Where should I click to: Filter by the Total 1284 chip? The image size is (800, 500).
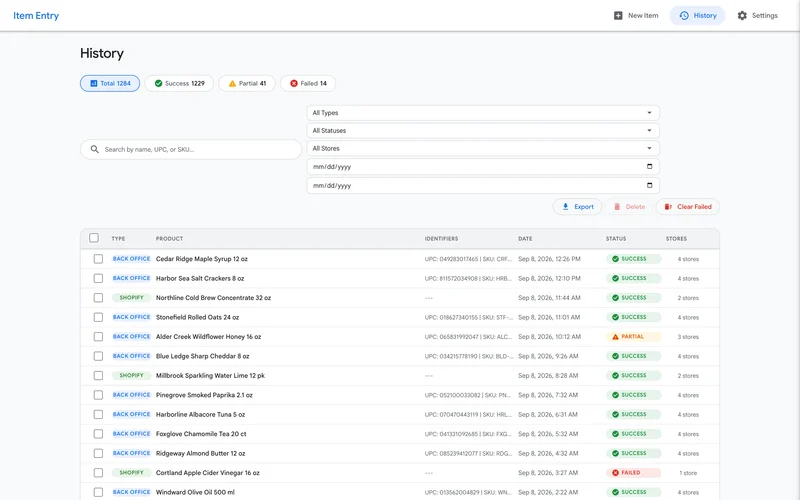pyautogui.click(x=110, y=83)
